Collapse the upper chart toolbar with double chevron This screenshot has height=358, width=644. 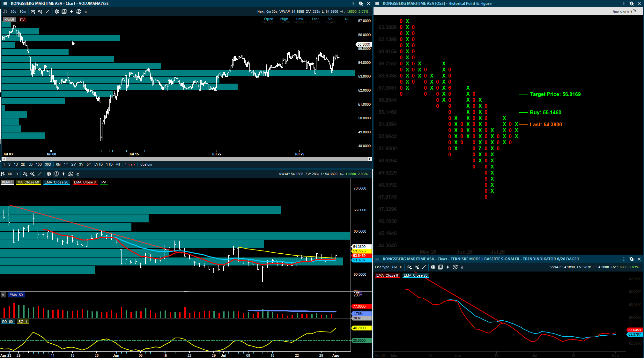86,12
